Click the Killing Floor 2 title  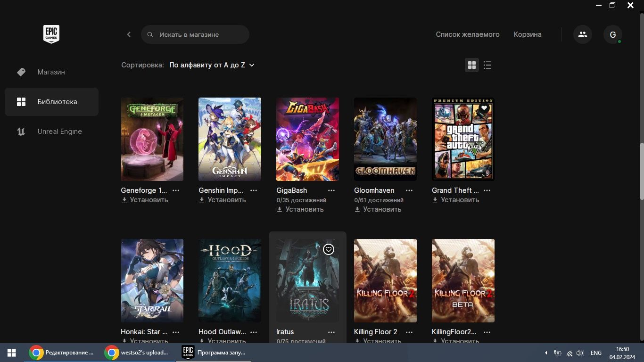pos(376,332)
